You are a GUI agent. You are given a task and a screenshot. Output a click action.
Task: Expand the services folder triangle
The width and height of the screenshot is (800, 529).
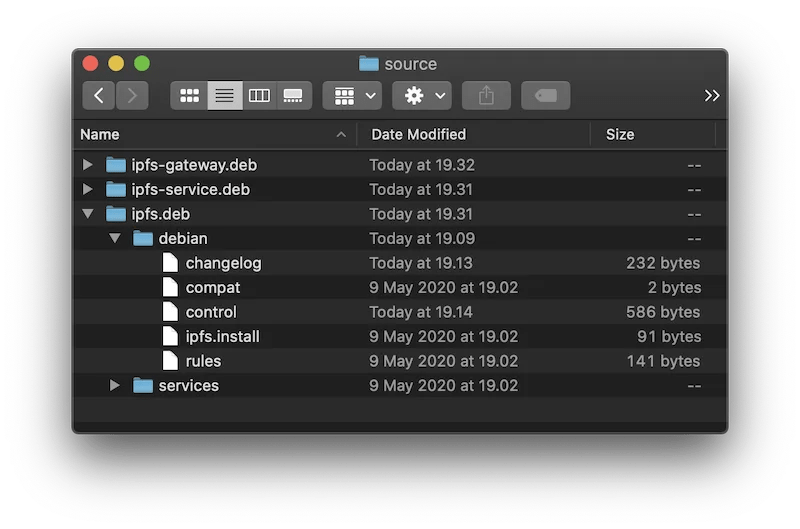click(x=115, y=385)
